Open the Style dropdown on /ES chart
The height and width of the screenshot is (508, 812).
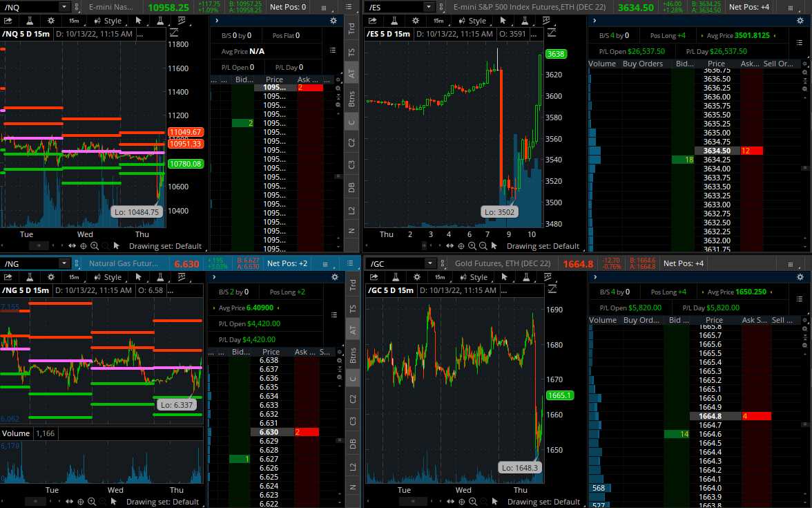(x=477, y=20)
